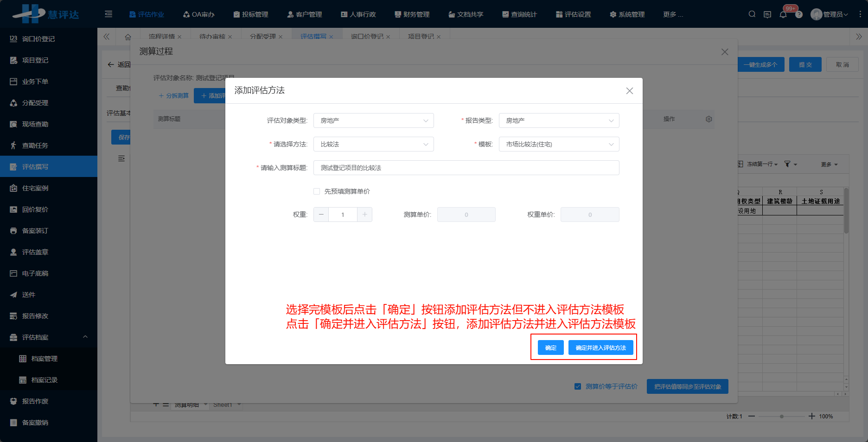Click the 测试登记项目的比较法 title input

point(466,168)
